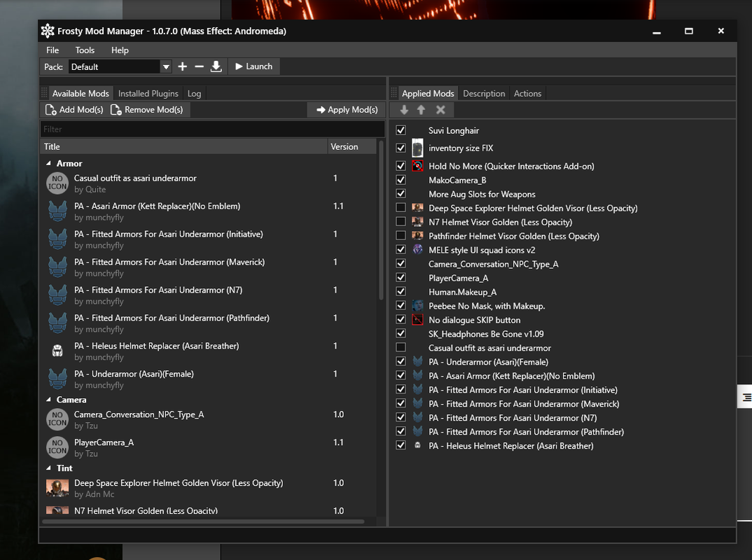Image resolution: width=752 pixels, height=560 pixels.
Task: Uncheck Human.Makeup_A mod
Action: coord(401,291)
